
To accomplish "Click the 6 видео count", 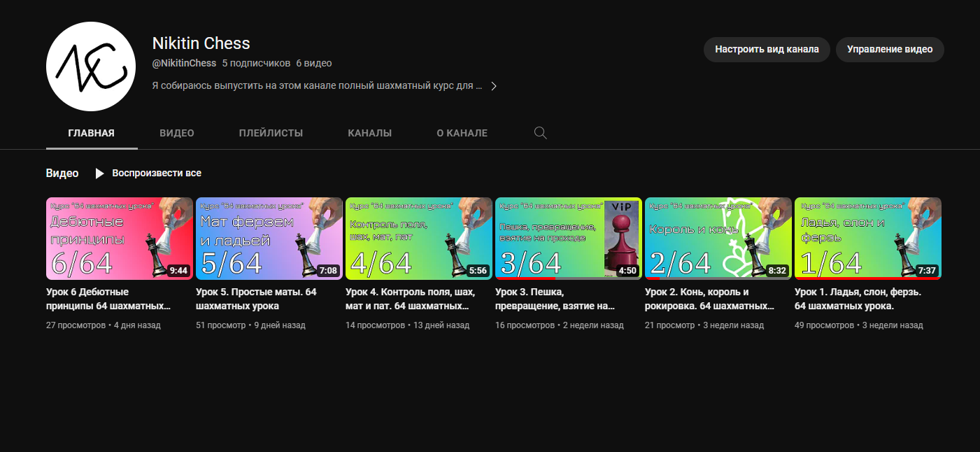I will [314, 63].
